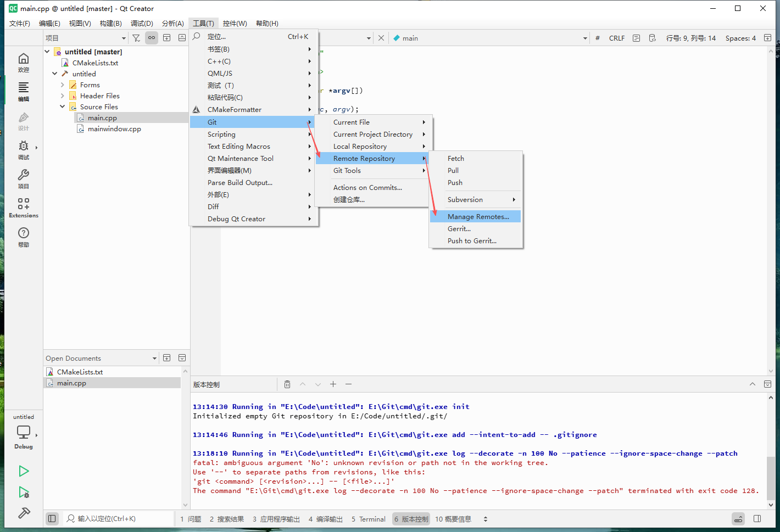Open output panes selector arrows
Image resolution: width=780 pixels, height=532 pixels.
tap(486, 519)
